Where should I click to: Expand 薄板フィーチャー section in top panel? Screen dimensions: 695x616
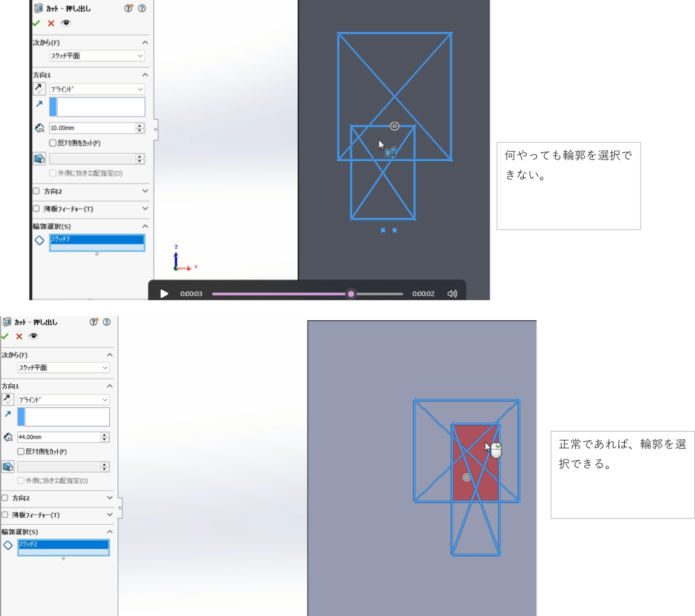point(145,208)
